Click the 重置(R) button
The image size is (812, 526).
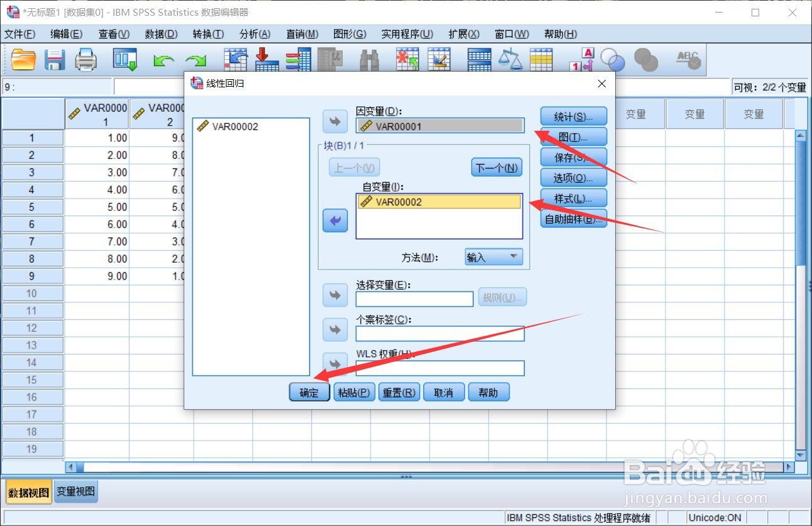(399, 393)
